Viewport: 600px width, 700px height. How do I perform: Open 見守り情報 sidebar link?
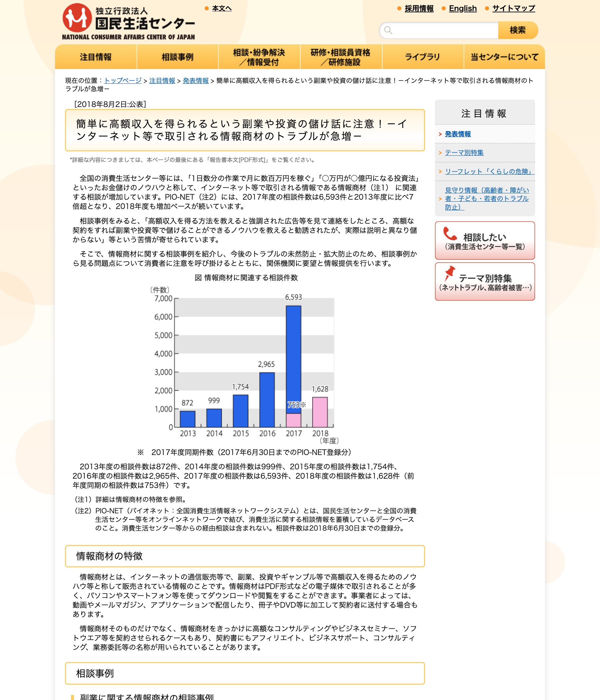click(x=487, y=199)
